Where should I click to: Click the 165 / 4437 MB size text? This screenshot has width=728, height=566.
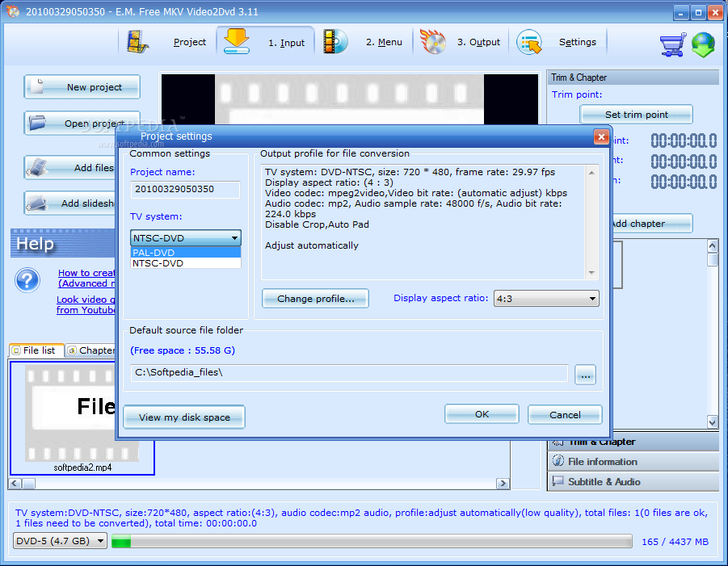[x=675, y=542]
